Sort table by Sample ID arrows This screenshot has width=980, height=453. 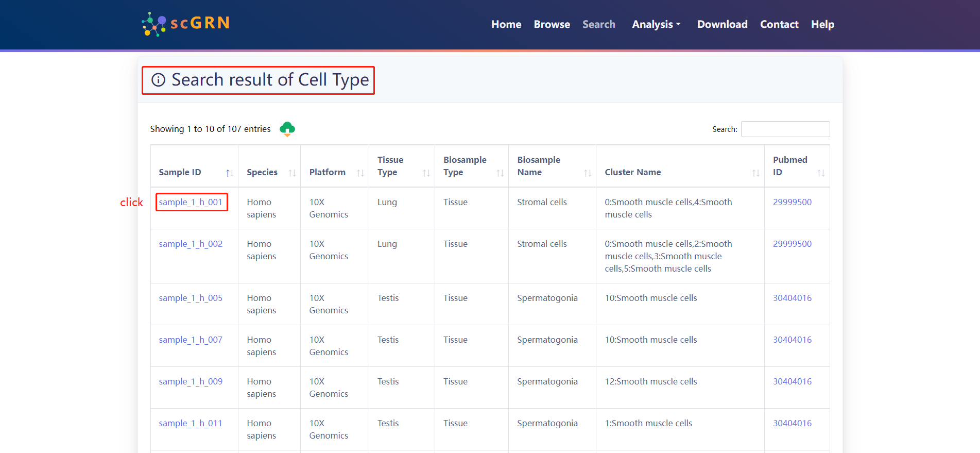click(230, 173)
